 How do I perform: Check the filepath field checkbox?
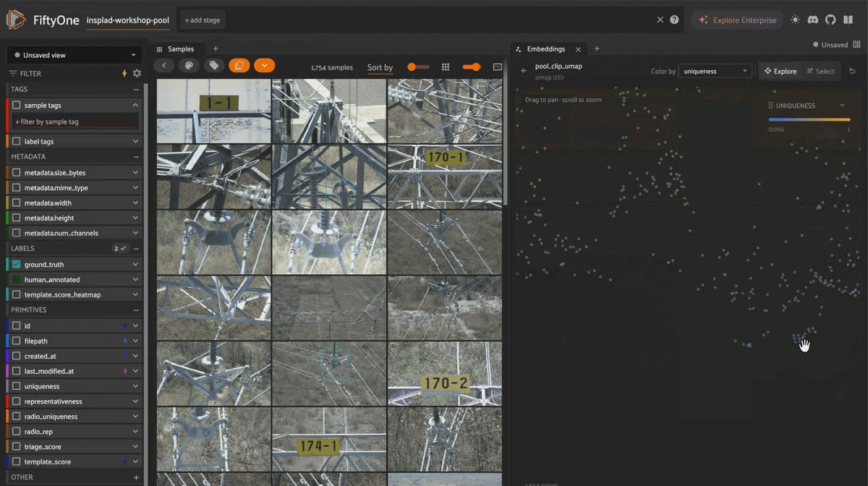click(17, 341)
